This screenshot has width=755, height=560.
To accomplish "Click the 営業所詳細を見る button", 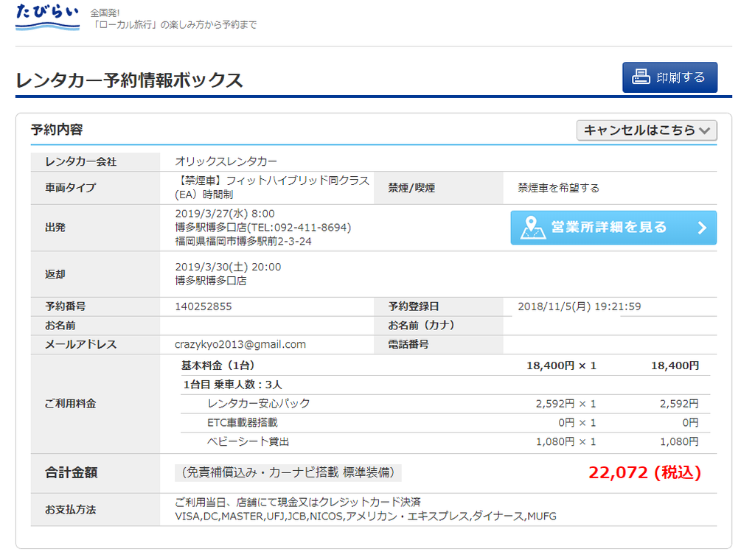I will 613,228.
